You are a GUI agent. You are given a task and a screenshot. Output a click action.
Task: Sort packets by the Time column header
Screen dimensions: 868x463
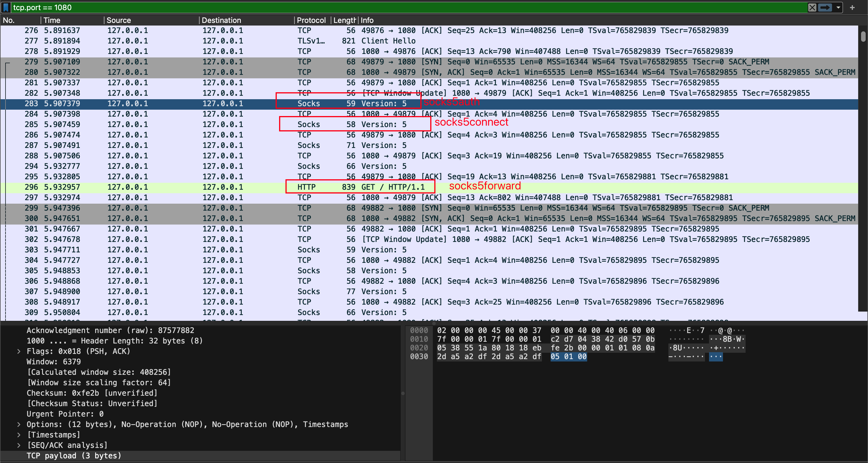(52, 20)
